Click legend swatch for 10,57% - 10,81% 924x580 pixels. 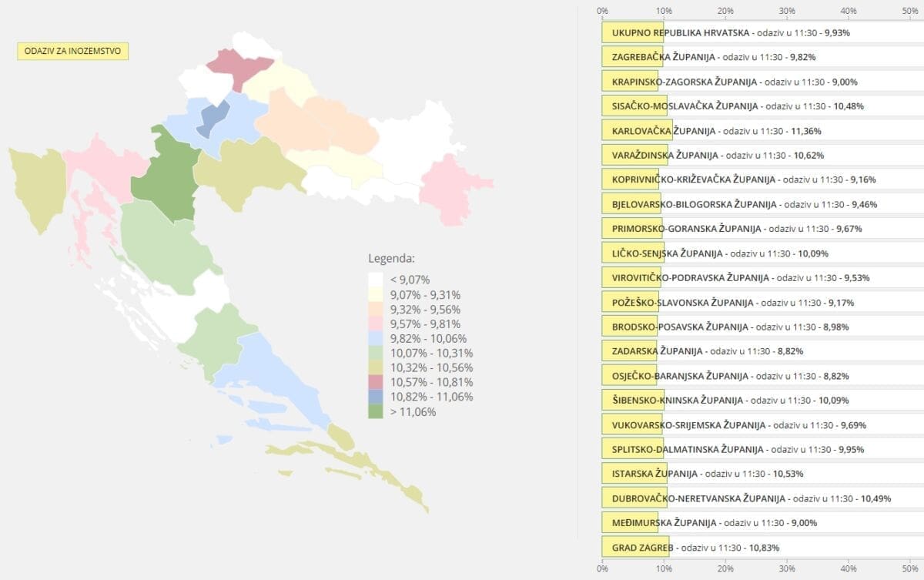tap(376, 383)
